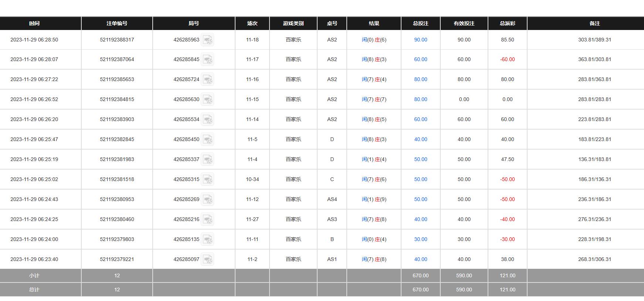Click the 注单编号 column header
The width and height of the screenshot is (644, 301).
point(117,23)
